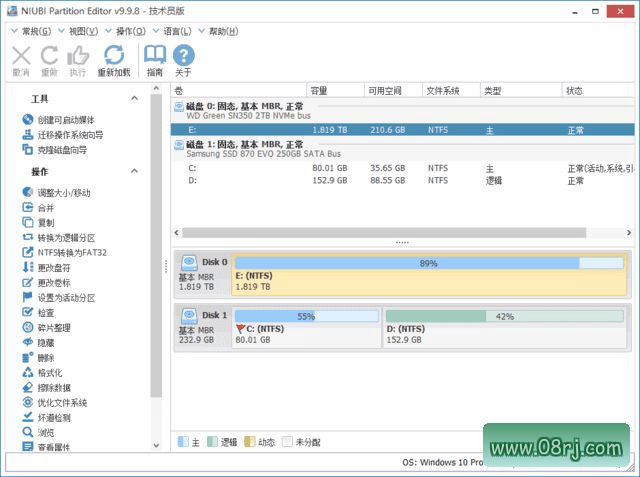This screenshot has width=640, height=477.
Task: Select NTFS转换为FAT32 operation
Action: click(64, 253)
